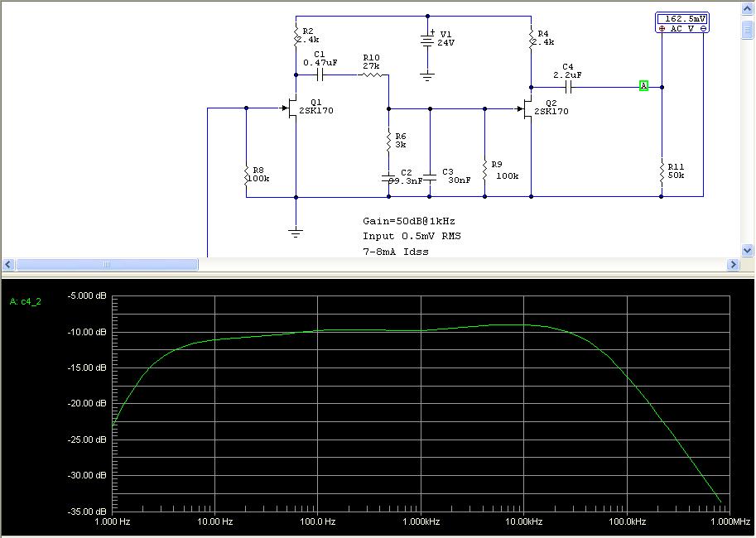Click the green probe marker A
The image size is (756, 538).
tap(643, 86)
